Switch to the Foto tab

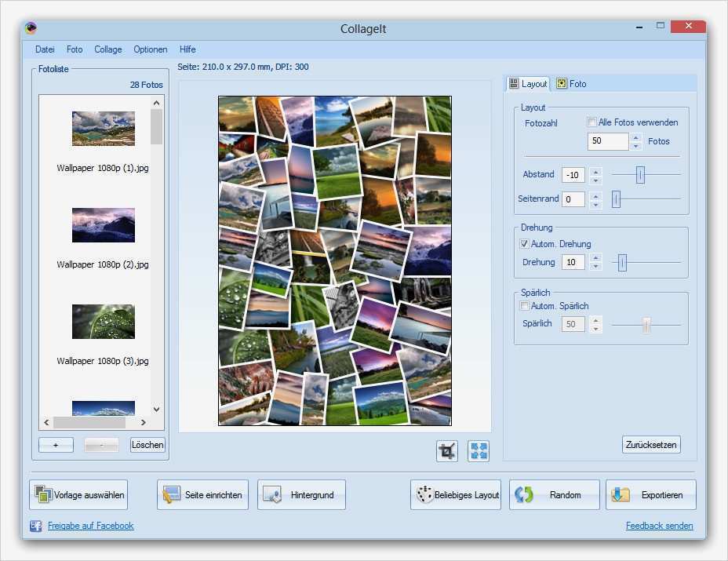point(572,83)
